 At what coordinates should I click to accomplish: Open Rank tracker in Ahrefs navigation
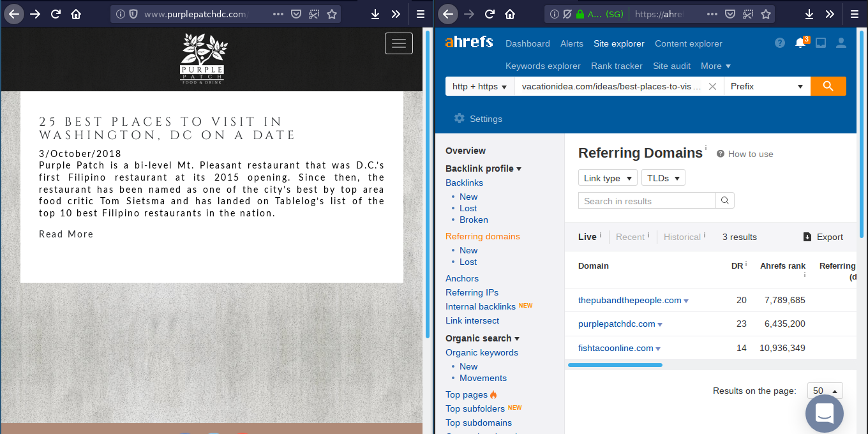[617, 66]
